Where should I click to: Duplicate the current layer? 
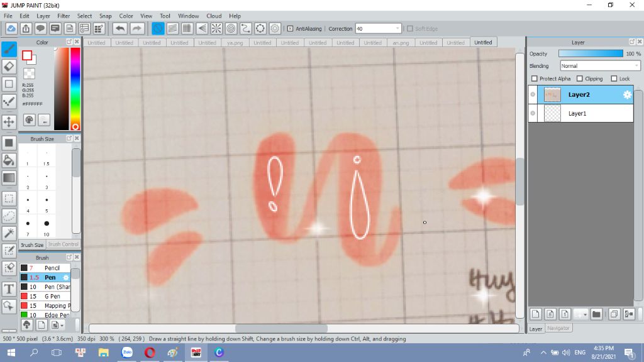pyautogui.click(x=614, y=314)
